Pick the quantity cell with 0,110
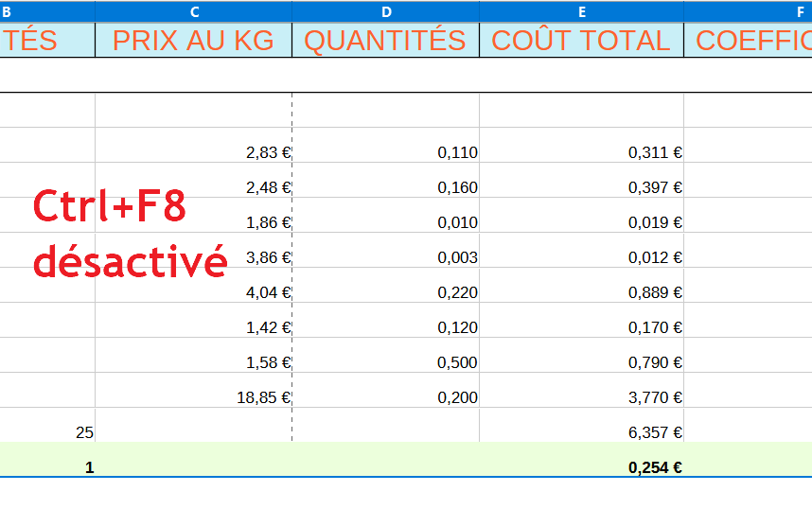Screen dimensions: 812x509 (385, 152)
